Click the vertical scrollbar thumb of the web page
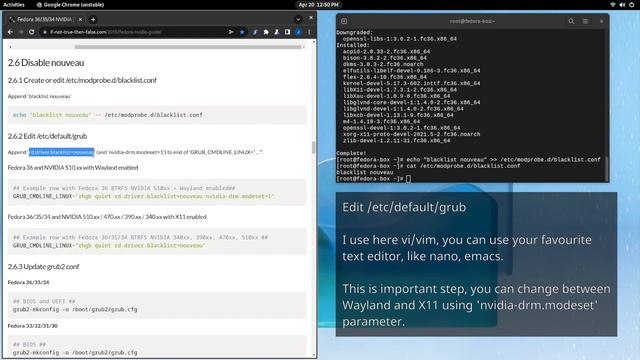This screenshot has width=640, height=360. [x=313, y=147]
